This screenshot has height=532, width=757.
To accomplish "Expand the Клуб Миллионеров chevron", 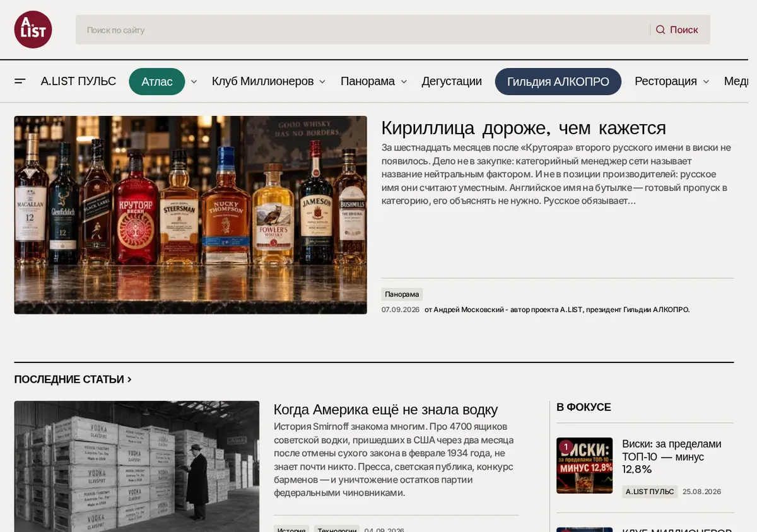I will [x=322, y=81].
